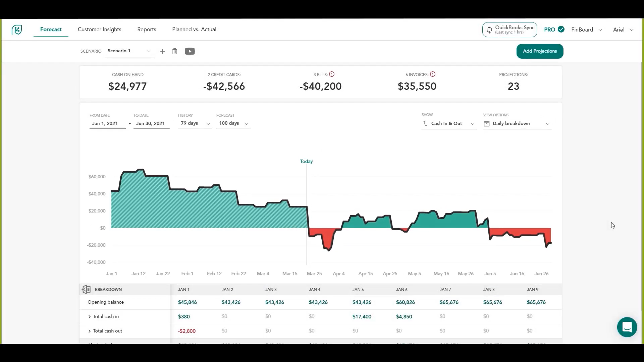Open the History 79 days dropdown

(195, 123)
